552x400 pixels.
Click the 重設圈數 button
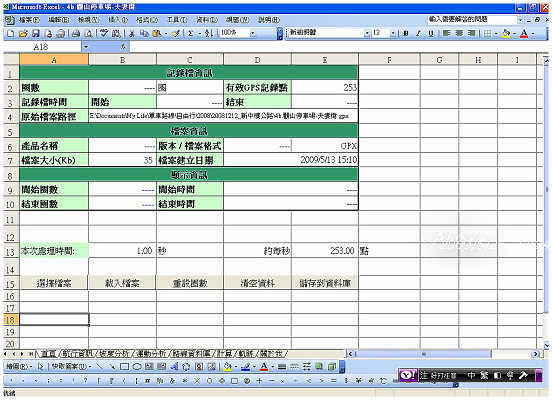click(190, 283)
